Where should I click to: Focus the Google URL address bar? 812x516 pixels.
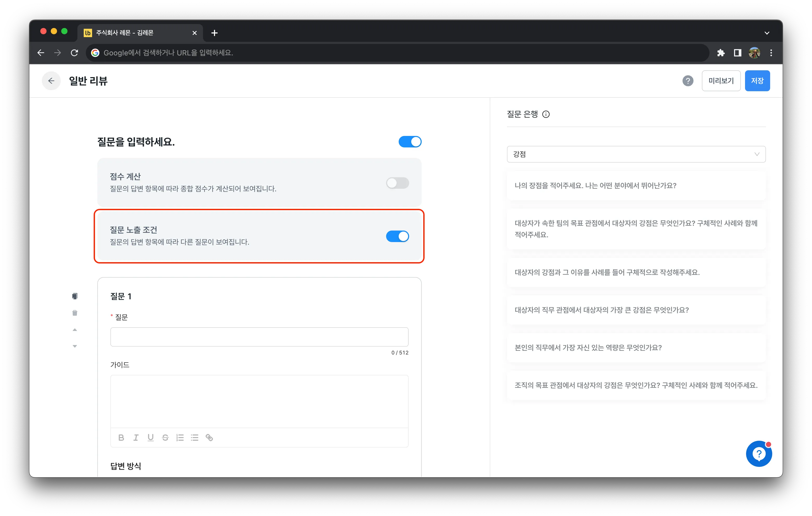(x=398, y=53)
